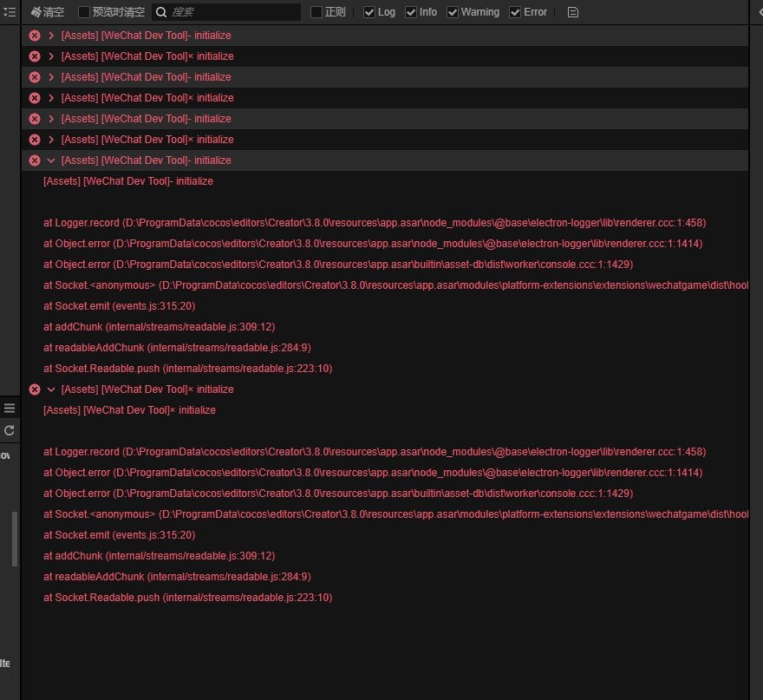Image resolution: width=763 pixels, height=700 pixels.
Task: Select first '[Assets] [WeChat Dev Tool]× initialize' header text
Action: tap(147, 56)
